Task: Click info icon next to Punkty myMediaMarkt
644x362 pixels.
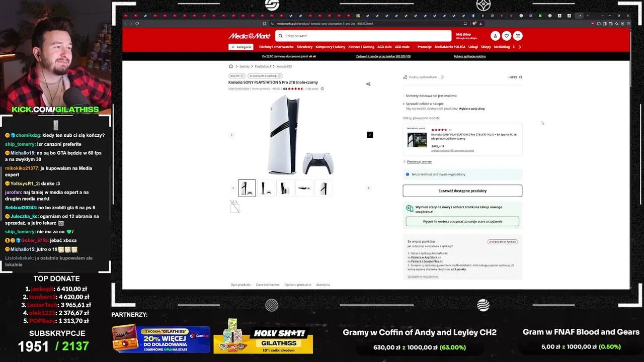Action: (442, 77)
